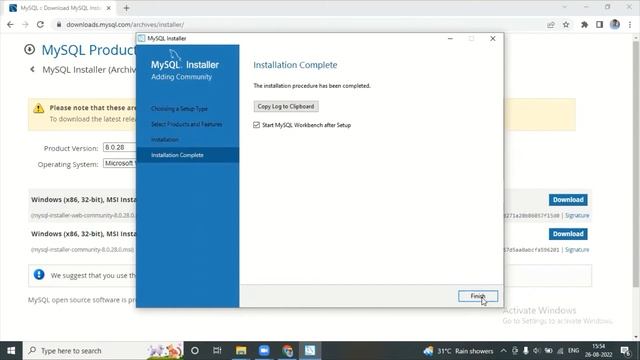Click the blue info icon beside suggestion
Viewport: 640px width, 360px height.
pyautogui.click(x=39, y=274)
